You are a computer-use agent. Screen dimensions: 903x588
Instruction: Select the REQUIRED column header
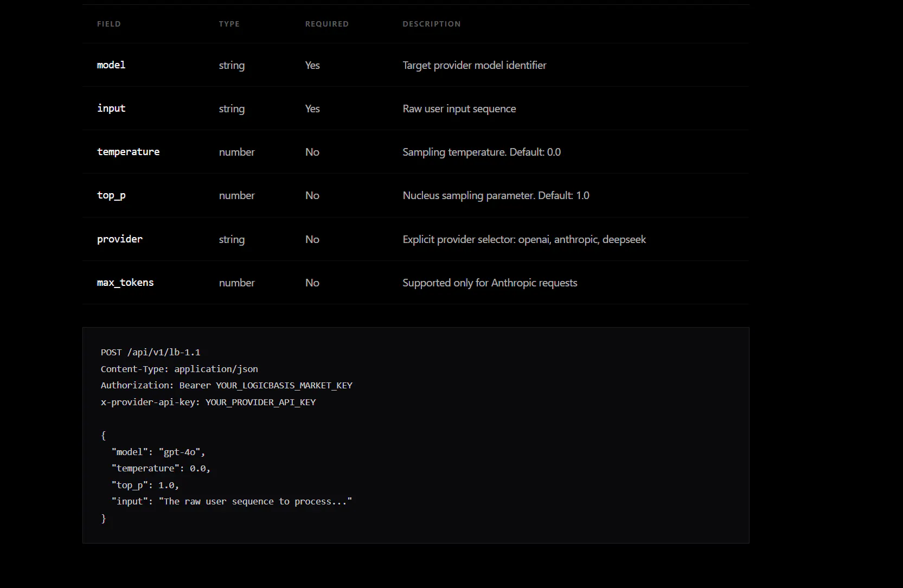tap(326, 24)
